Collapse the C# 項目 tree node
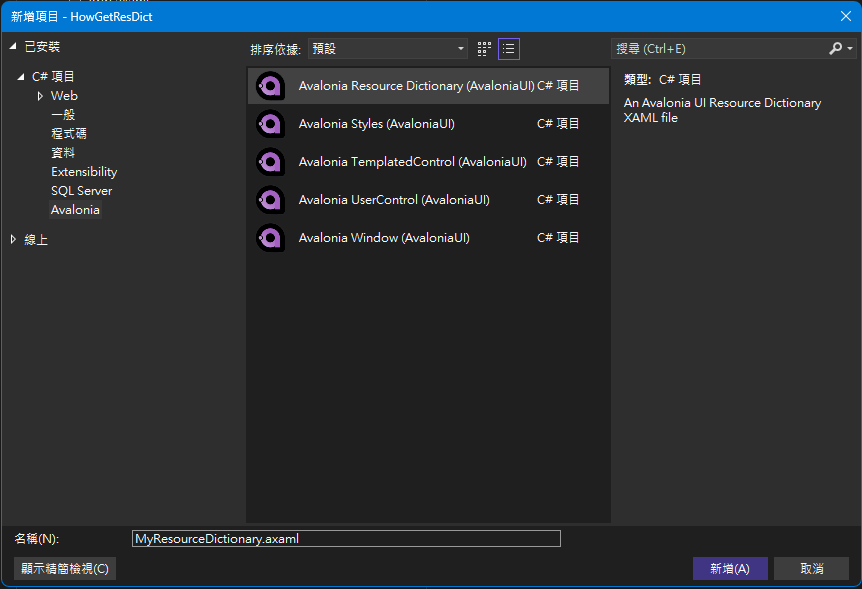Viewport: 862px width, 589px height. click(x=21, y=76)
